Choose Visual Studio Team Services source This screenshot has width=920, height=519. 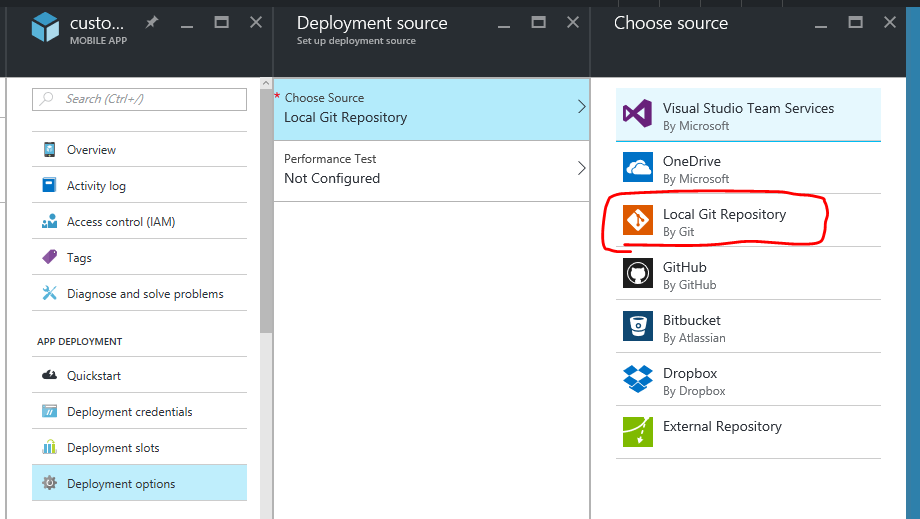click(x=748, y=115)
